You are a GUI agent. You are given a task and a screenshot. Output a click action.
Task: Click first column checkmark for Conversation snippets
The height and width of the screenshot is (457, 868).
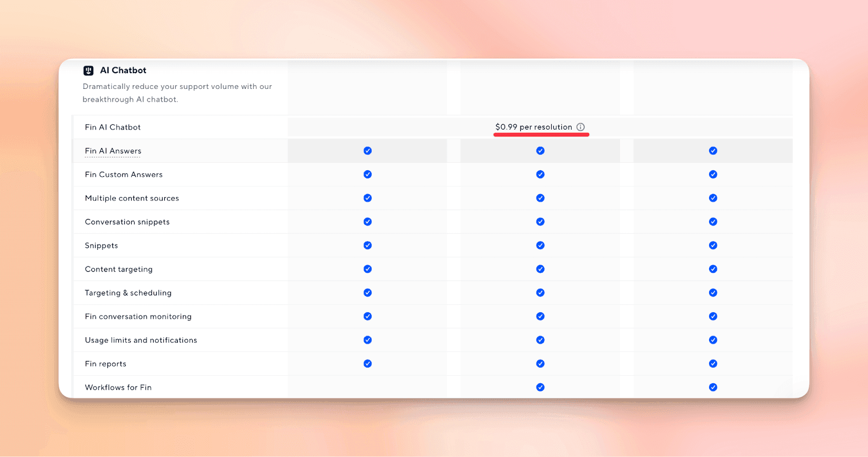368,222
